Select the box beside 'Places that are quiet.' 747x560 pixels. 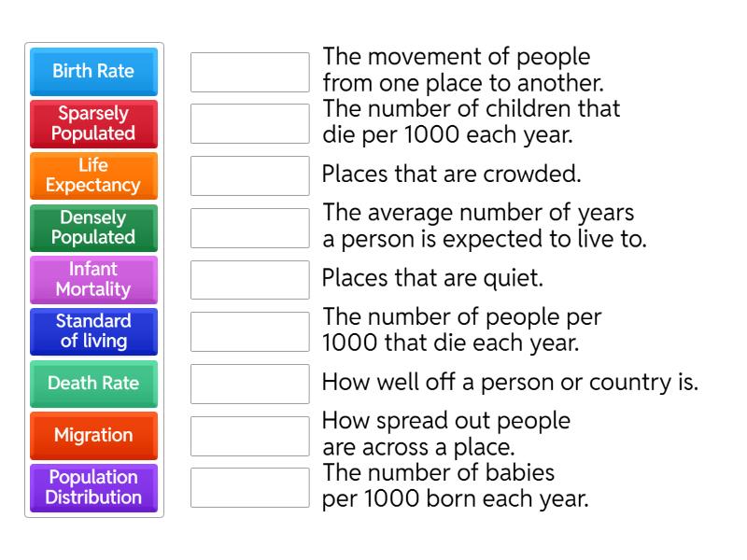pyautogui.click(x=247, y=279)
